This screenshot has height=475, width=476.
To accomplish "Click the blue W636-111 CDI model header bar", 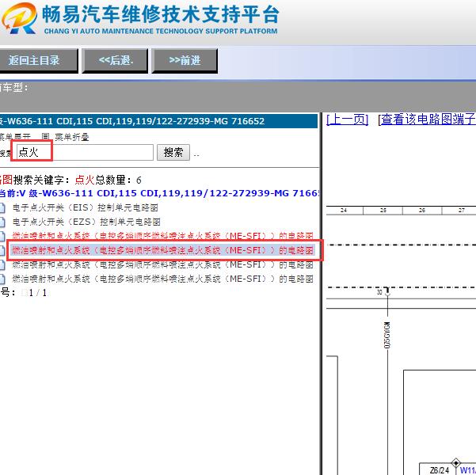I will pyautogui.click(x=158, y=121).
